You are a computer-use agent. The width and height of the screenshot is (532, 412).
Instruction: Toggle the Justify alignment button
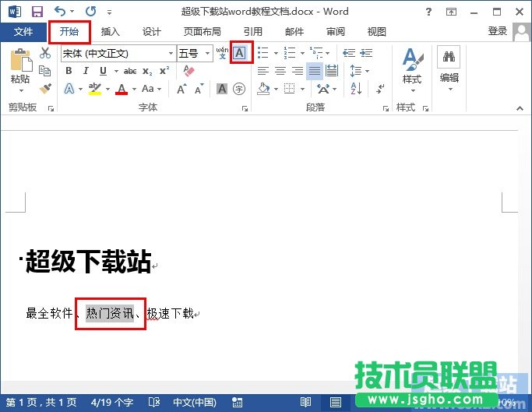click(x=315, y=71)
